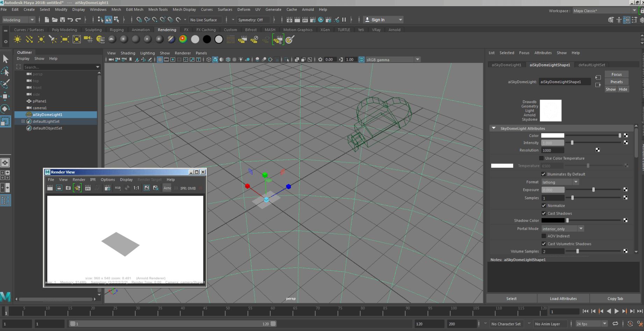Enable AOV Indirect checkbox

[544, 236]
